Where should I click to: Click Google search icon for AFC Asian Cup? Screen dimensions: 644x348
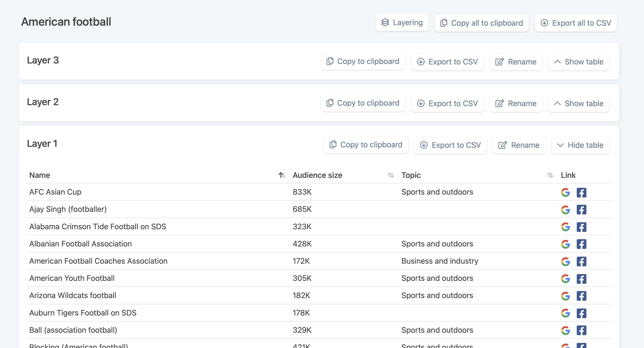[565, 192]
